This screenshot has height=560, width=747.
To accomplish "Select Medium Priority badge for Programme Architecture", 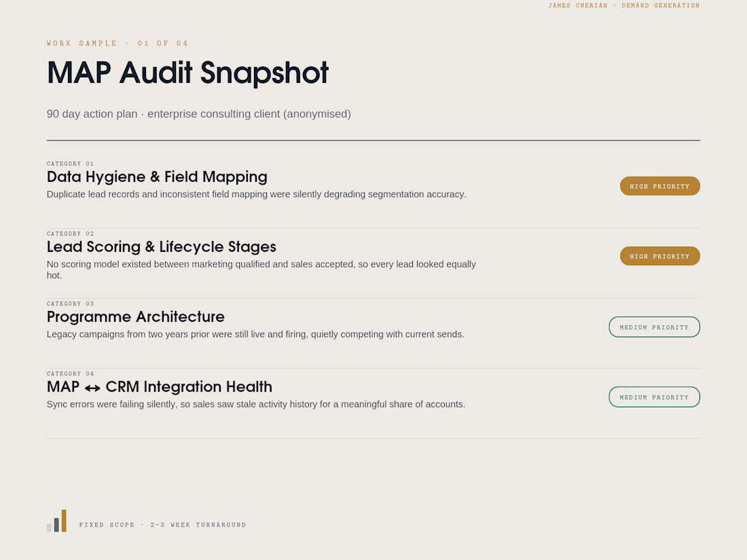I will point(654,327).
